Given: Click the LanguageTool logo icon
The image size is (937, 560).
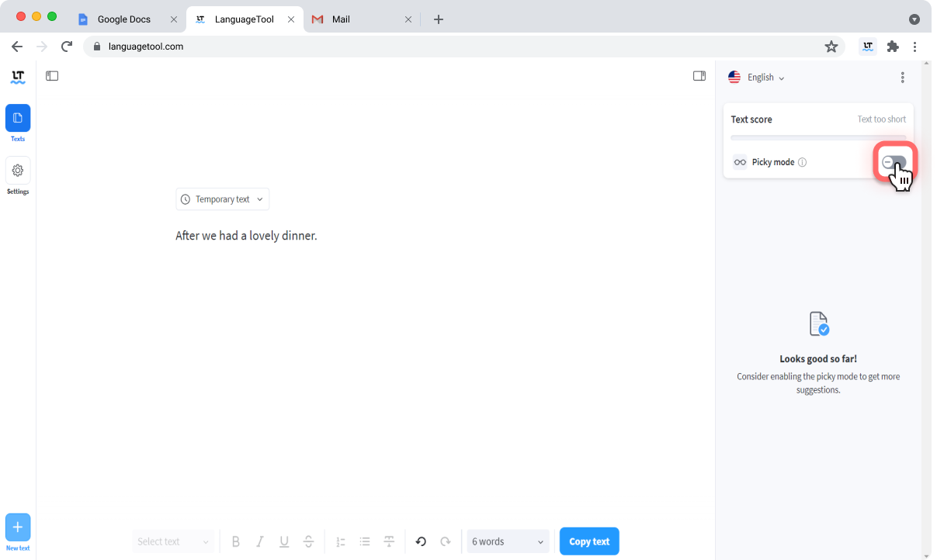Looking at the screenshot, I should pyautogui.click(x=18, y=77).
